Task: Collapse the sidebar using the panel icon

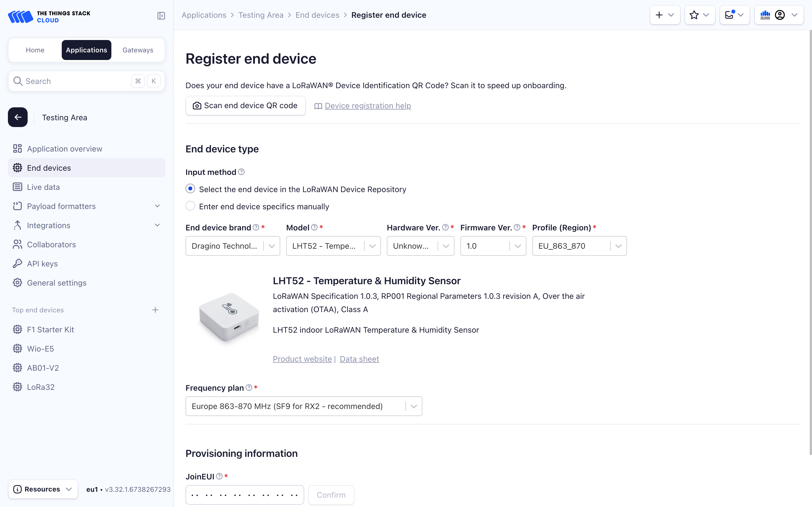Action: [x=161, y=16]
